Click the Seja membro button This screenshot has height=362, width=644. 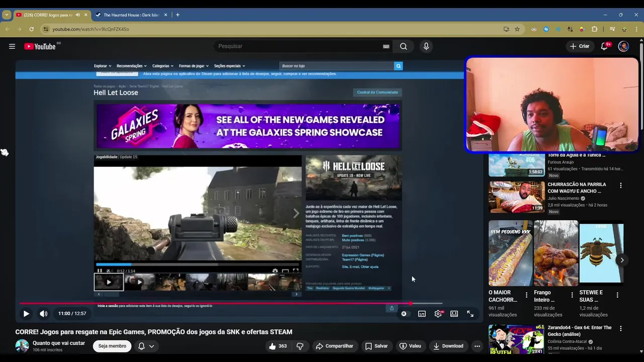click(112, 346)
